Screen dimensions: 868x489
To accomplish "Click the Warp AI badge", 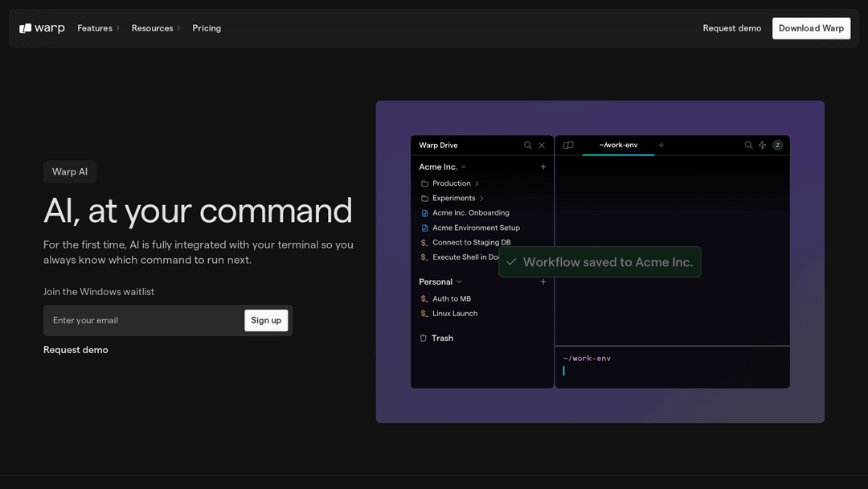I will pos(70,171).
